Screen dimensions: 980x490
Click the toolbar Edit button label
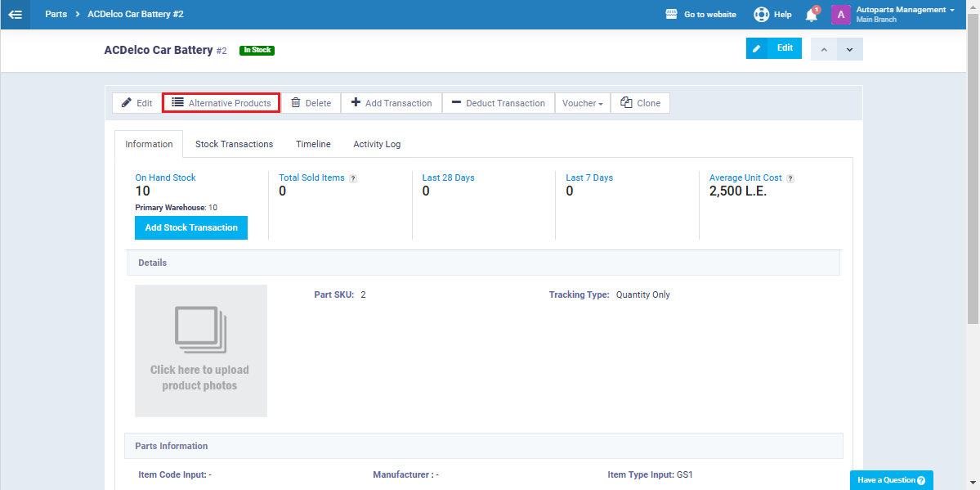coord(145,103)
